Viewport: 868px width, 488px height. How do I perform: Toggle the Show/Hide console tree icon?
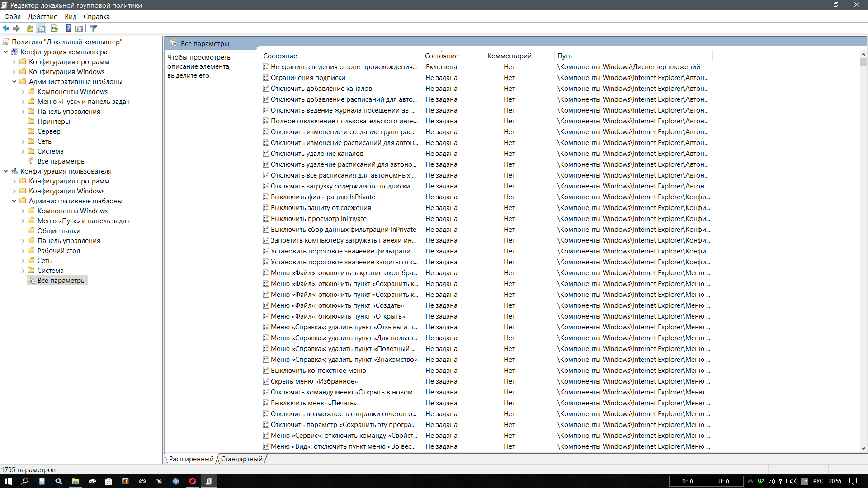click(x=41, y=28)
